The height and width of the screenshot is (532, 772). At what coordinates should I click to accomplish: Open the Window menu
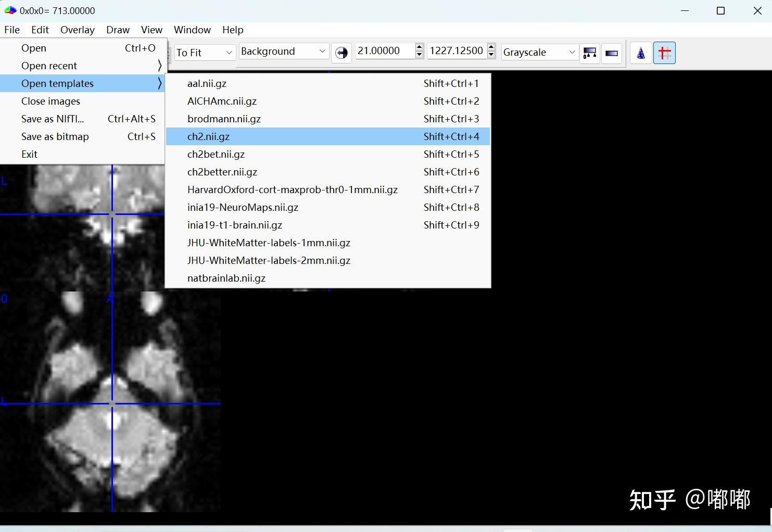click(192, 30)
